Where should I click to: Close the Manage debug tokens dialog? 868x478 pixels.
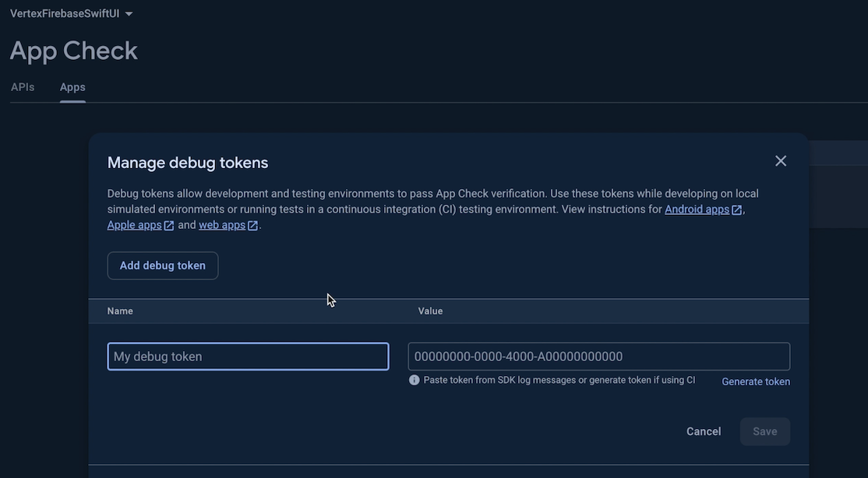(781, 161)
